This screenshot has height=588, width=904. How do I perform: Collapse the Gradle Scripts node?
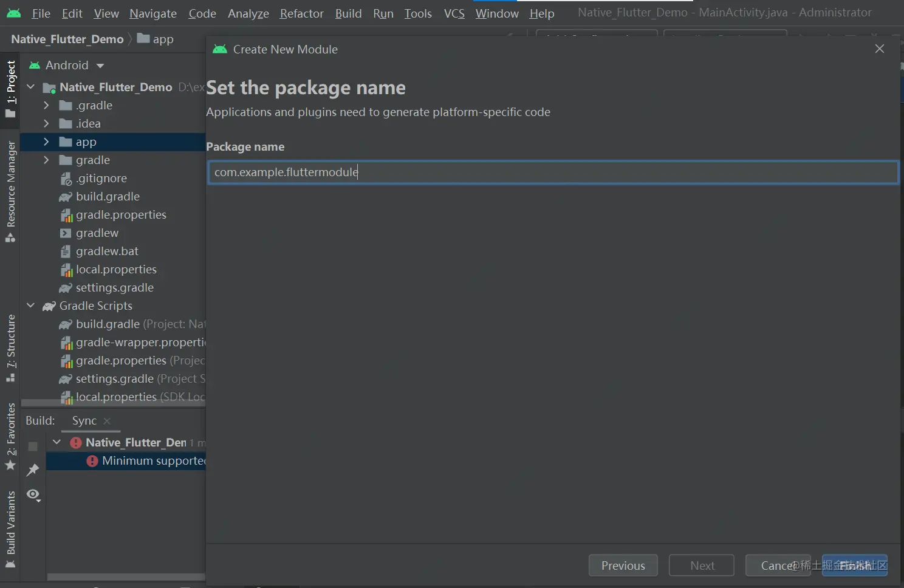point(31,306)
